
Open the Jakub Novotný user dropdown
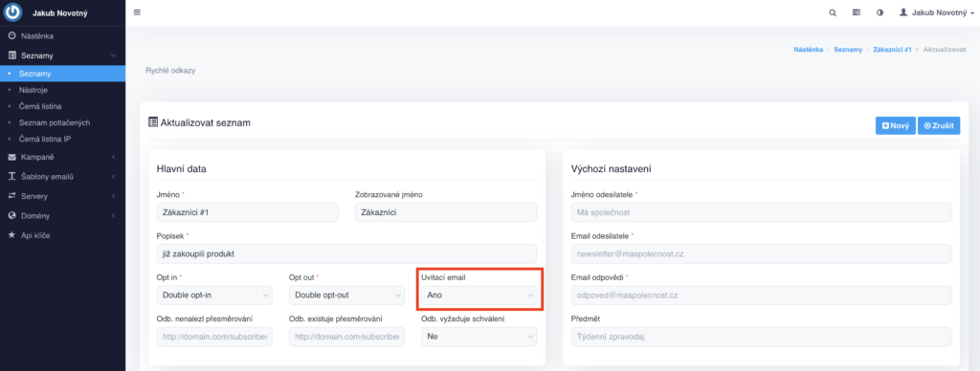point(936,12)
